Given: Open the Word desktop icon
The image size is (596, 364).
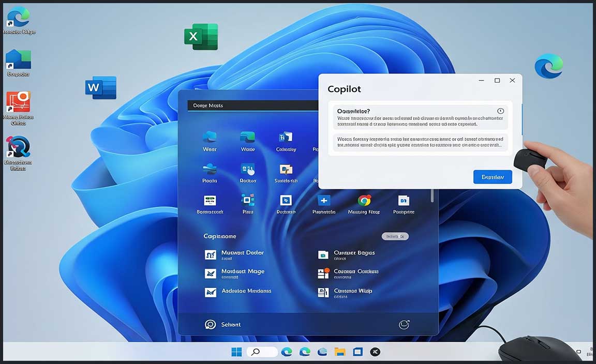Looking at the screenshot, I should pyautogui.click(x=101, y=88).
